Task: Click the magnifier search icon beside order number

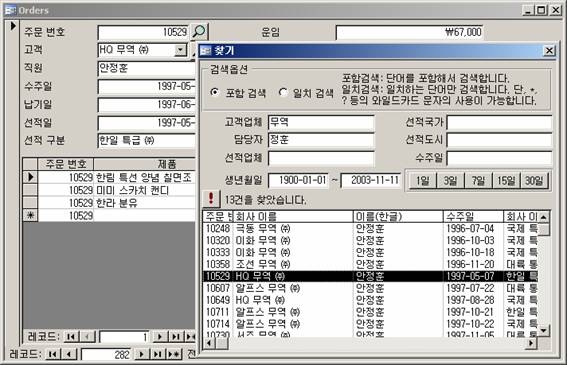Action: point(199,32)
